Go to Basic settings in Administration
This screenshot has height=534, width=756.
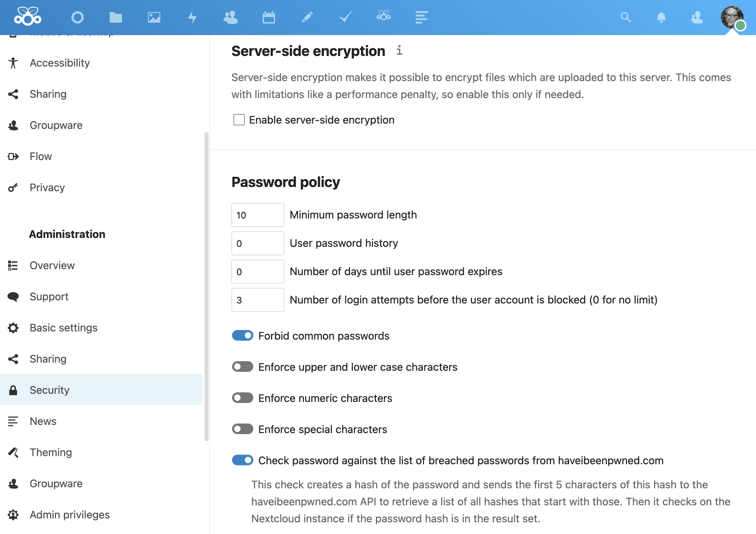coord(63,328)
